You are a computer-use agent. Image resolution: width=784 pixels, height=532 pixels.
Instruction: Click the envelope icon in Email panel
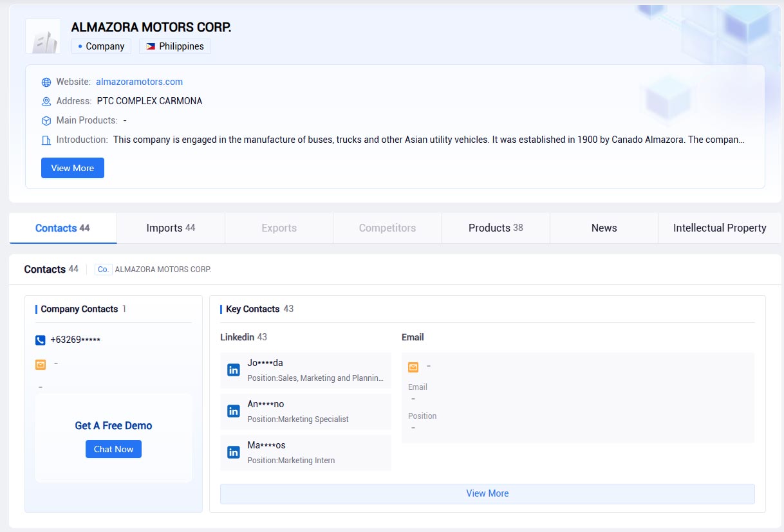click(x=413, y=367)
